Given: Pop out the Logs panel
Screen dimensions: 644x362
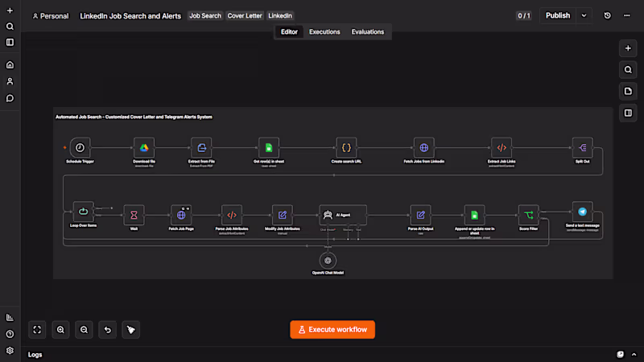Looking at the screenshot, I should (620, 354).
